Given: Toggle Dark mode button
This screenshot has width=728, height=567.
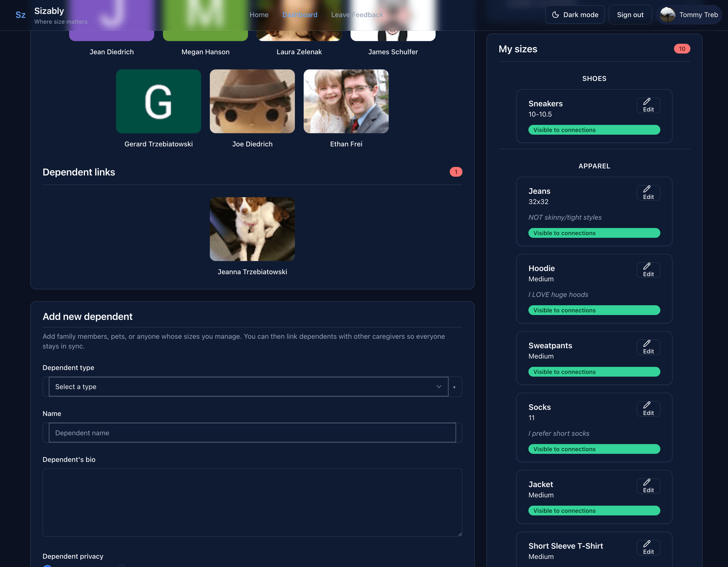Looking at the screenshot, I should coord(575,15).
